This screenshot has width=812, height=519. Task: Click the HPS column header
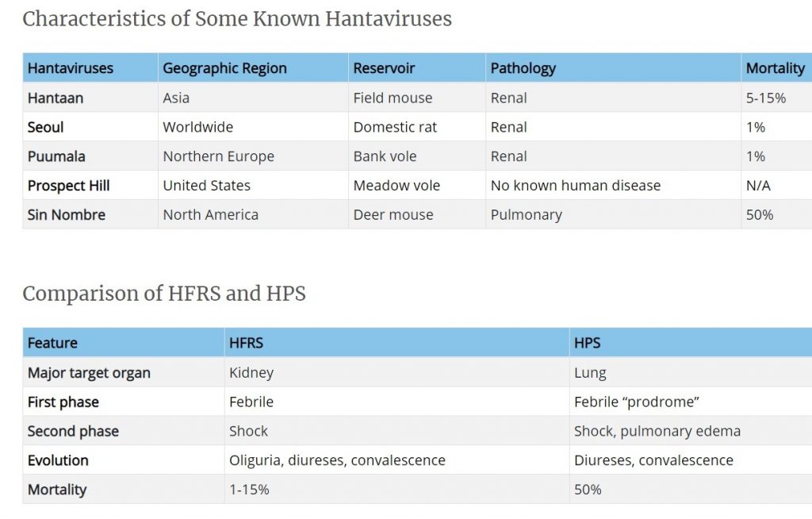[587, 344]
